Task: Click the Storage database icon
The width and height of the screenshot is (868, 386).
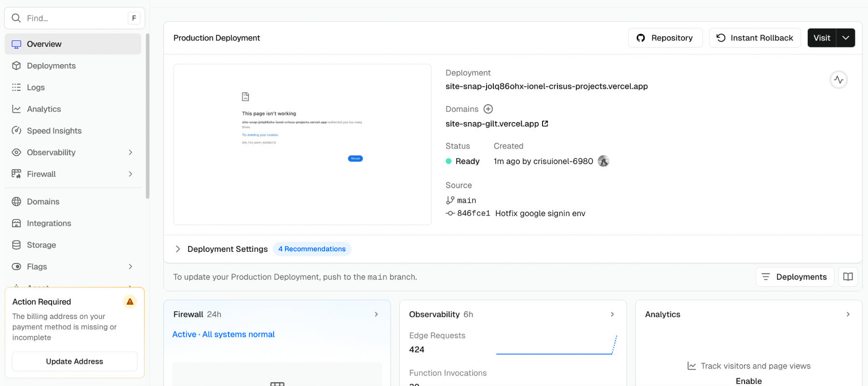Action: [x=16, y=245]
